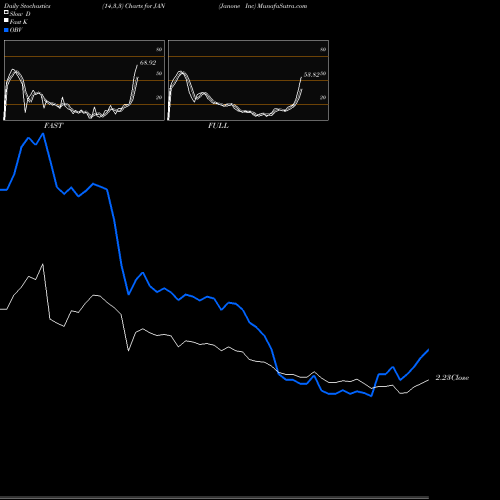Click the Fast K legend swatch
This screenshot has width=500, height=500.
click(6, 21)
